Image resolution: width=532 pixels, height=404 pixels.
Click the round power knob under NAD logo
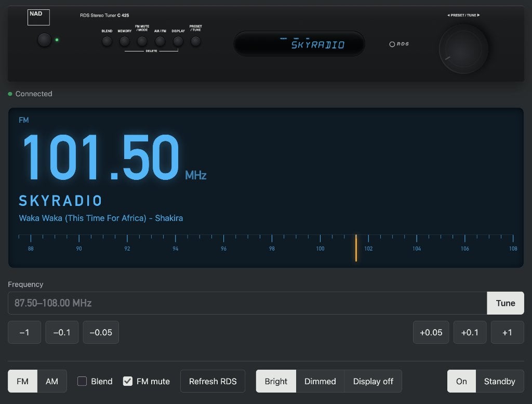click(44, 40)
